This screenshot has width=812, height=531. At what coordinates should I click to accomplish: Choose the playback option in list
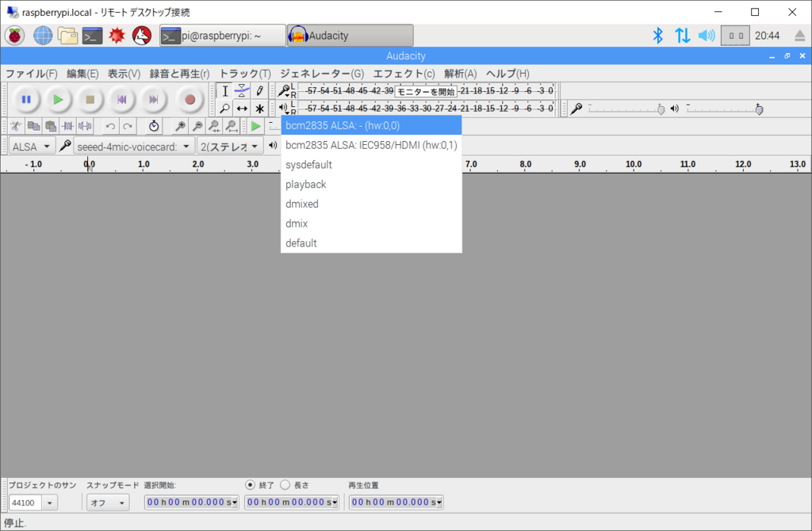click(371, 184)
